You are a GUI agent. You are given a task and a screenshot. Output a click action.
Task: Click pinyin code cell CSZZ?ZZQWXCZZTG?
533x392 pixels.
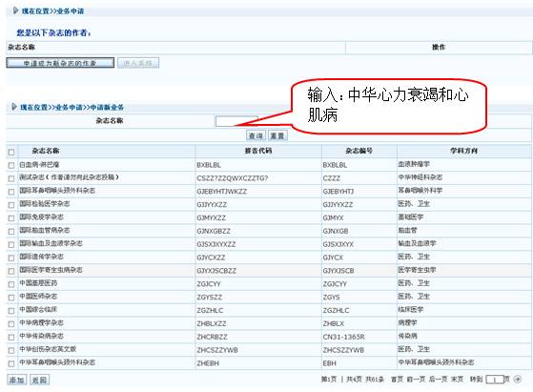click(232, 178)
